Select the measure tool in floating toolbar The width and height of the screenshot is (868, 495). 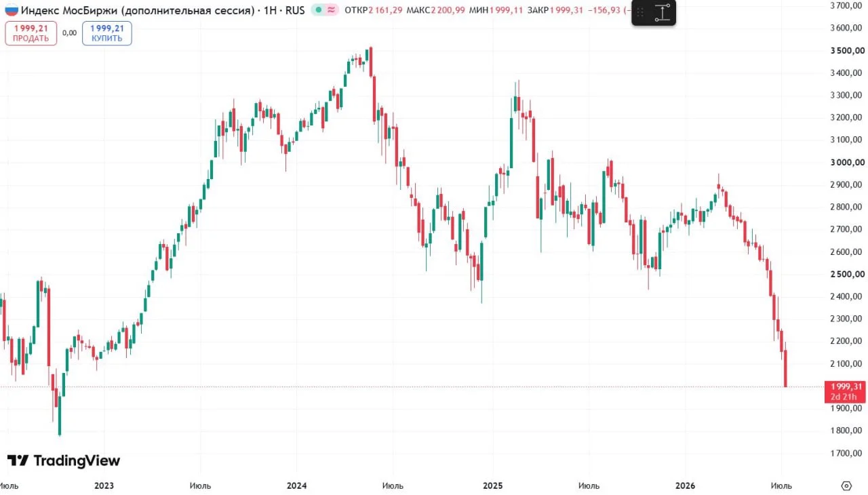[663, 12]
